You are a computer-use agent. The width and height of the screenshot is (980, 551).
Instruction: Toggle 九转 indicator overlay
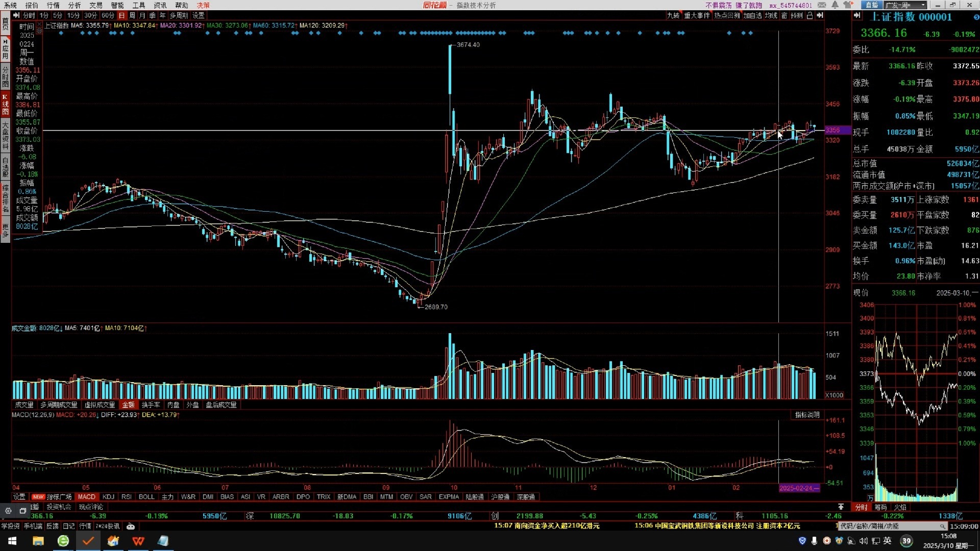click(673, 16)
